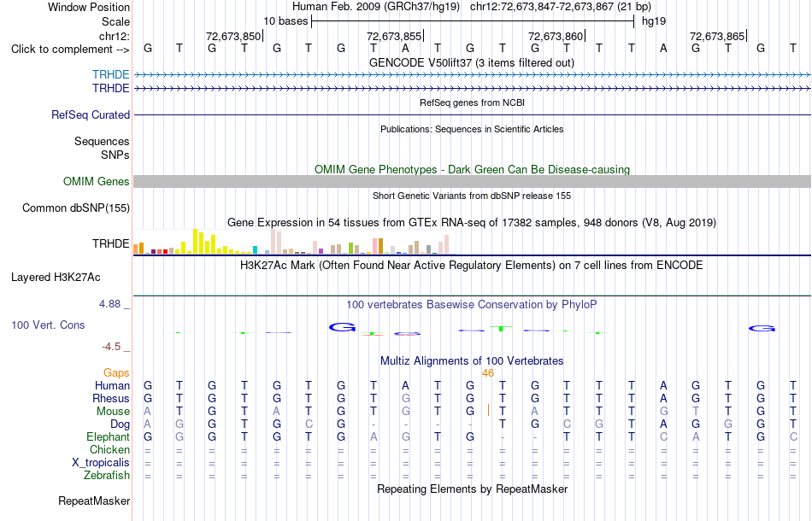Click the SNPs track label
Image resolution: width=812 pixels, height=521 pixels.
tap(115, 155)
